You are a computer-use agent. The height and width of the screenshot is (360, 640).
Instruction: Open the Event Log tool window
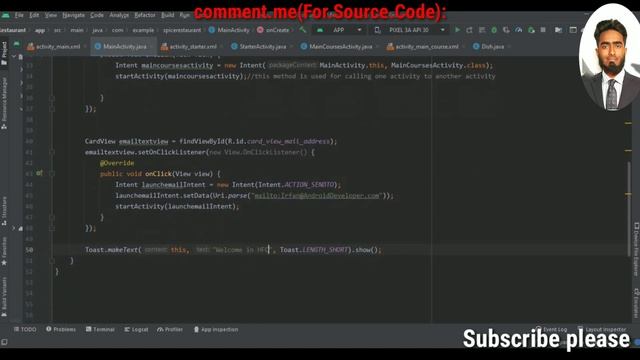[552, 329]
